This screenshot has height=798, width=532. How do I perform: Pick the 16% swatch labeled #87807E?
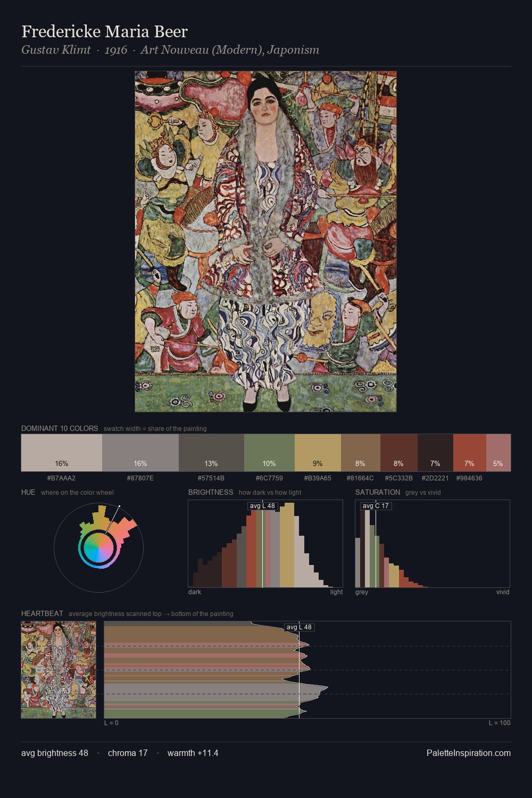pyautogui.click(x=140, y=453)
